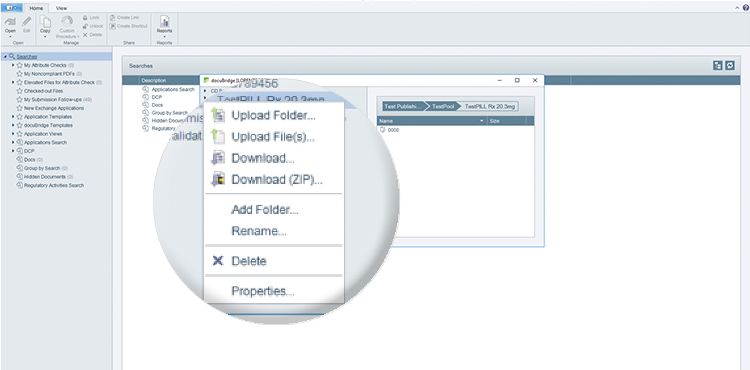Open the Name column sort dropdown
This screenshot has width=750, height=370.
(x=482, y=121)
